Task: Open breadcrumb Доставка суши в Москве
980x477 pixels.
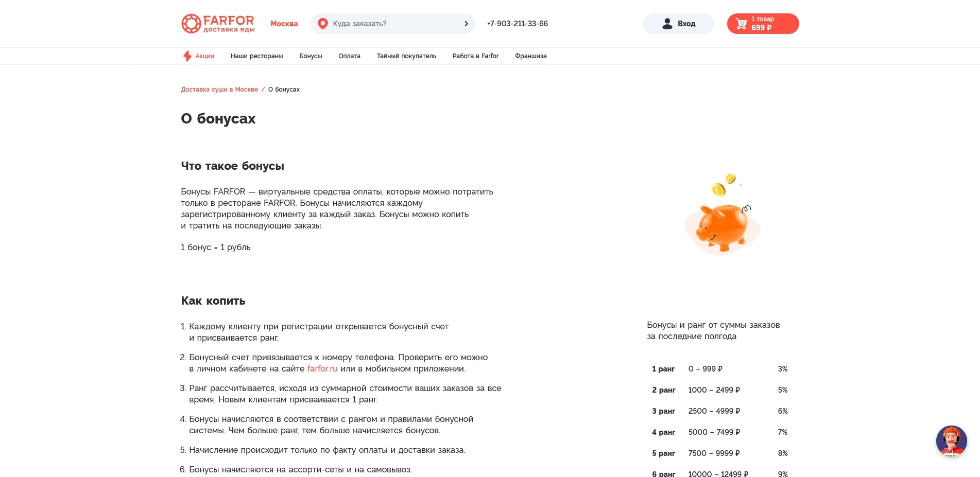Action: [219, 89]
